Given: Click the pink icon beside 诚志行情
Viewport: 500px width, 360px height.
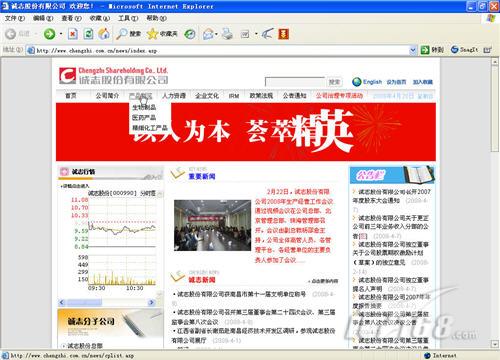Looking at the screenshot, I should click(x=64, y=172).
